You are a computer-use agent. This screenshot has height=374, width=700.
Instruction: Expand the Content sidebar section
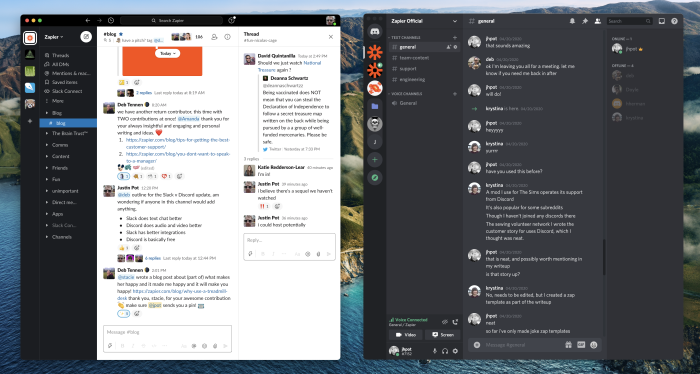click(47, 156)
